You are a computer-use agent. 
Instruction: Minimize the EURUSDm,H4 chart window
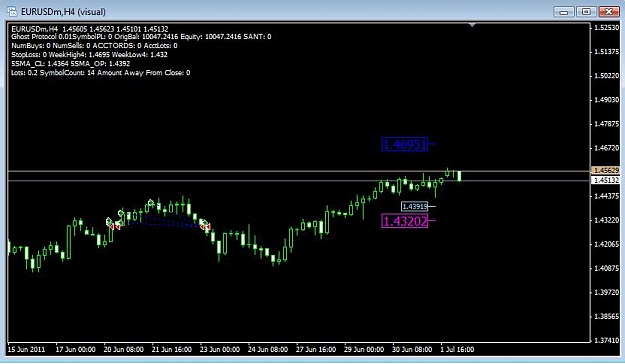point(564,12)
